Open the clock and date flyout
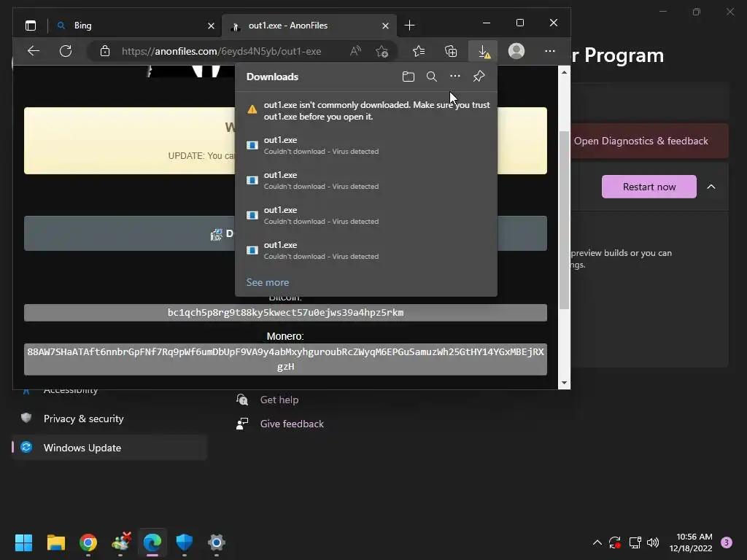 pos(691,542)
